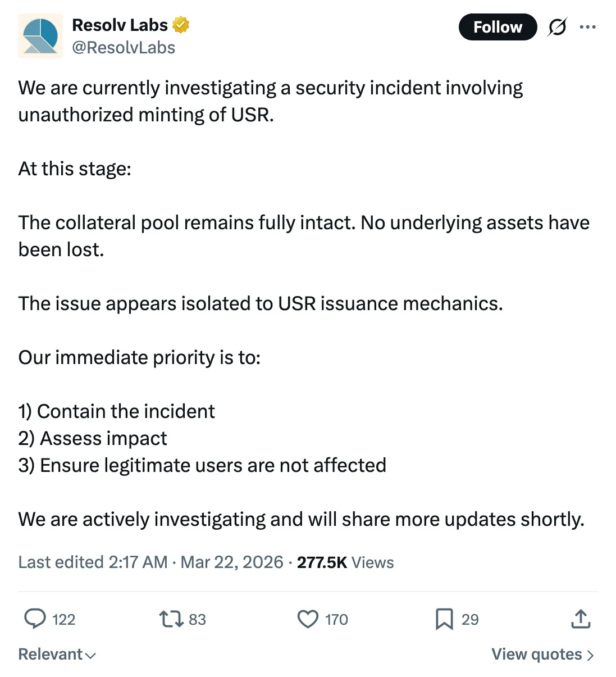Open the three-dot more options menu
The height and width of the screenshot is (677, 616).
tap(587, 27)
